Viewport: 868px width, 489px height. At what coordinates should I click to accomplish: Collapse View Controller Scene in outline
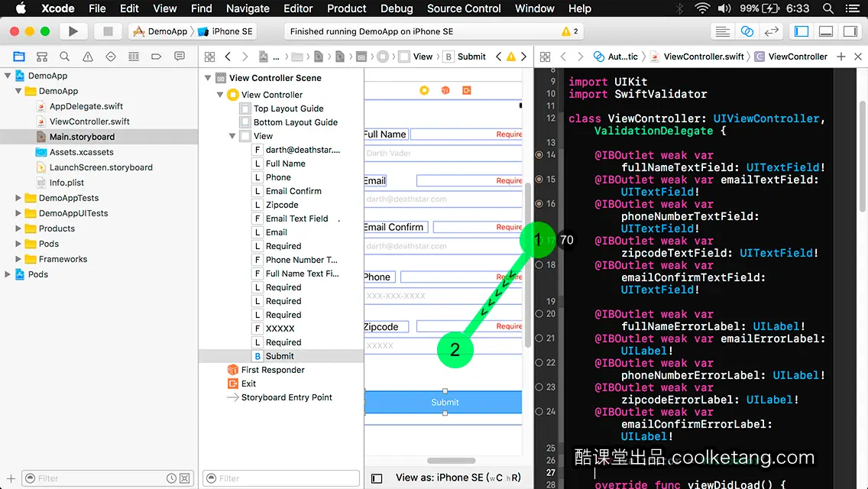tap(208, 78)
